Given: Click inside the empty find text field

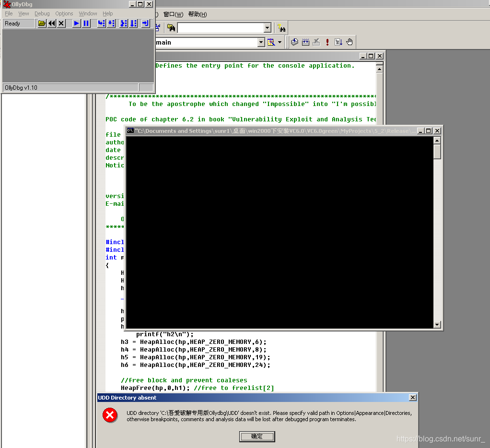Looking at the screenshot, I should [221, 28].
